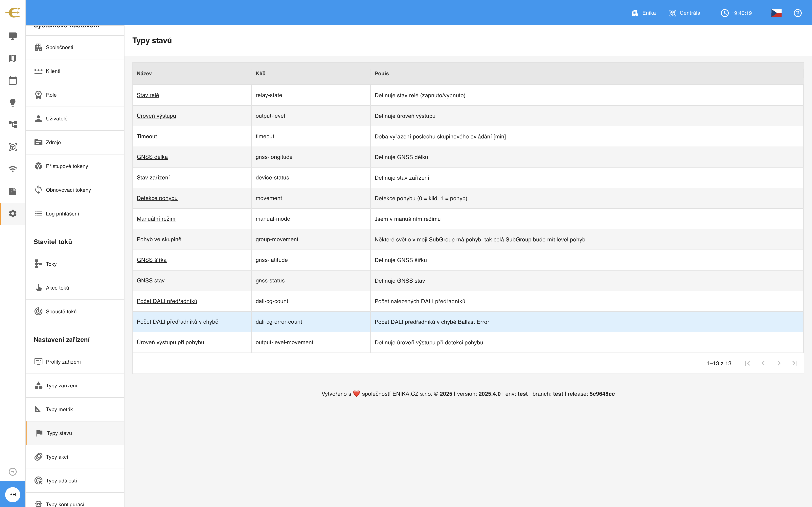Open the monitor dashboard icon
The width and height of the screenshot is (812, 507).
12,36
